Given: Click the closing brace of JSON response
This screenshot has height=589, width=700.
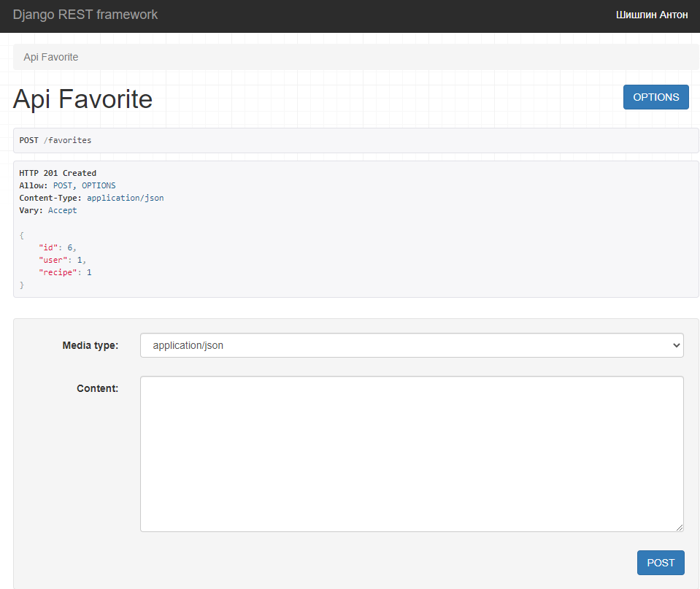Looking at the screenshot, I should [x=22, y=285].
